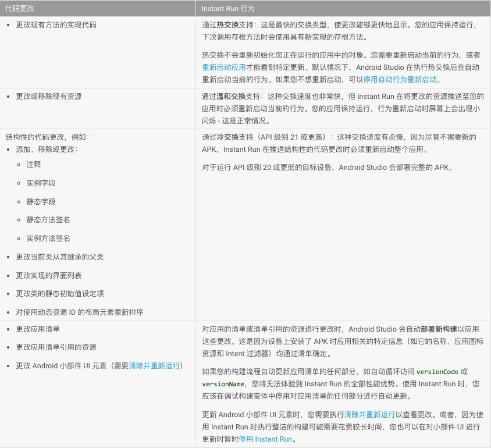Click the bold term 冷交换

click(x=227, y=137)
